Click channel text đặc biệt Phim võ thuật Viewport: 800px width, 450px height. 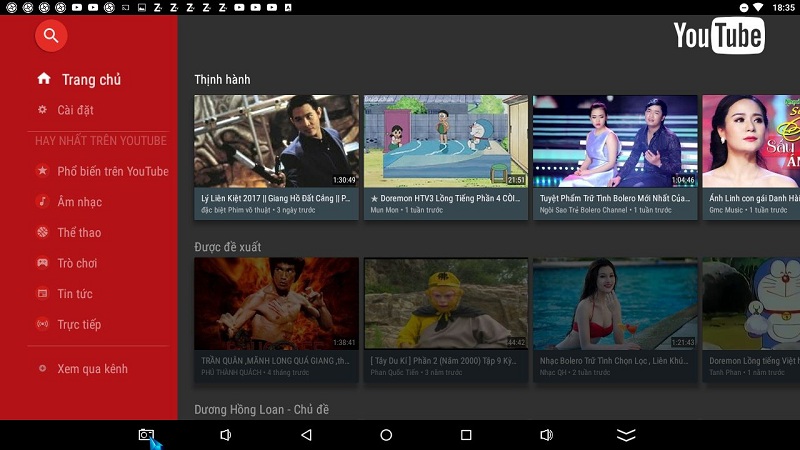(x=236, y=210)
